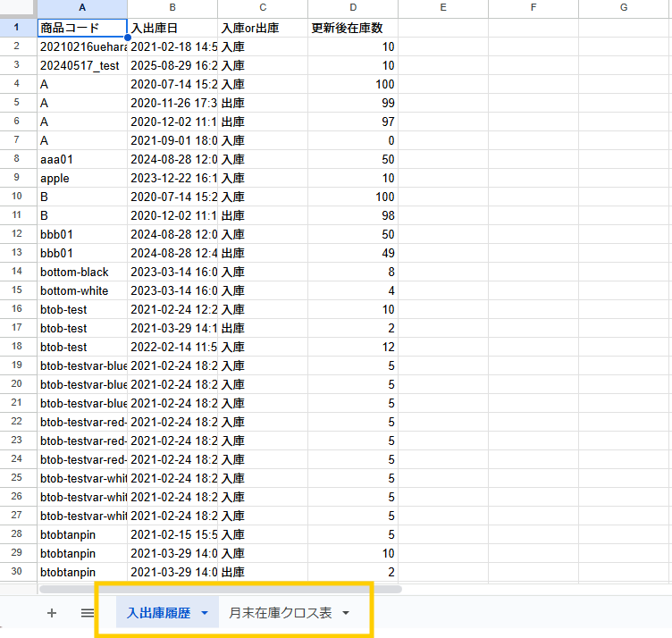Select the apple cell in column A
This screenshot has height=638, width=672.
[82, 178]
